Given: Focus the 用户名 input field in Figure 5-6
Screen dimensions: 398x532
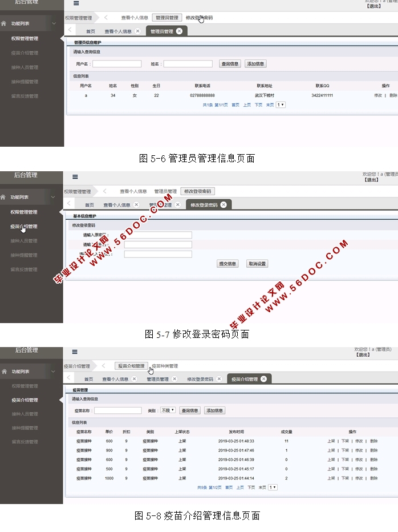Looking at the screenshot, I should click(117, 64).
